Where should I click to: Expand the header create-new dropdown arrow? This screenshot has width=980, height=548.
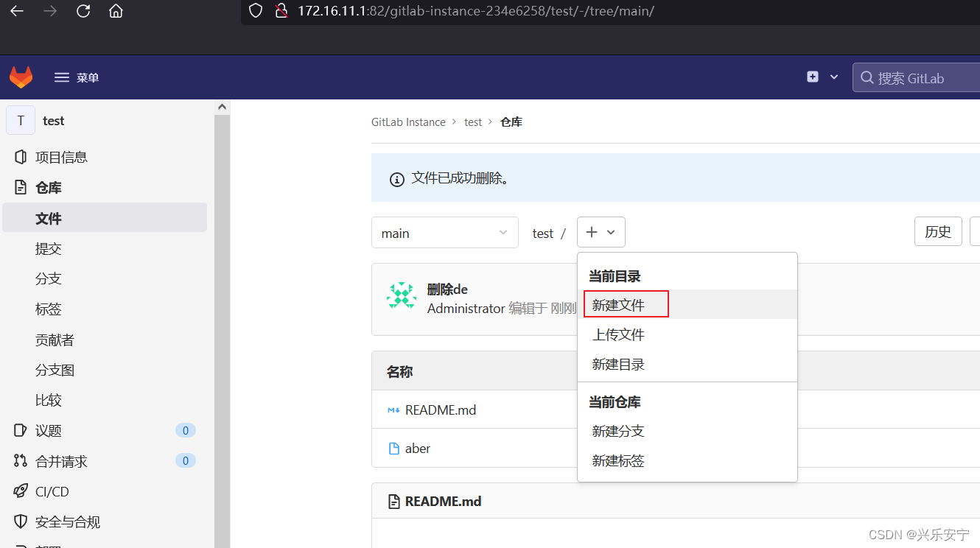click(x=834, y=77)
